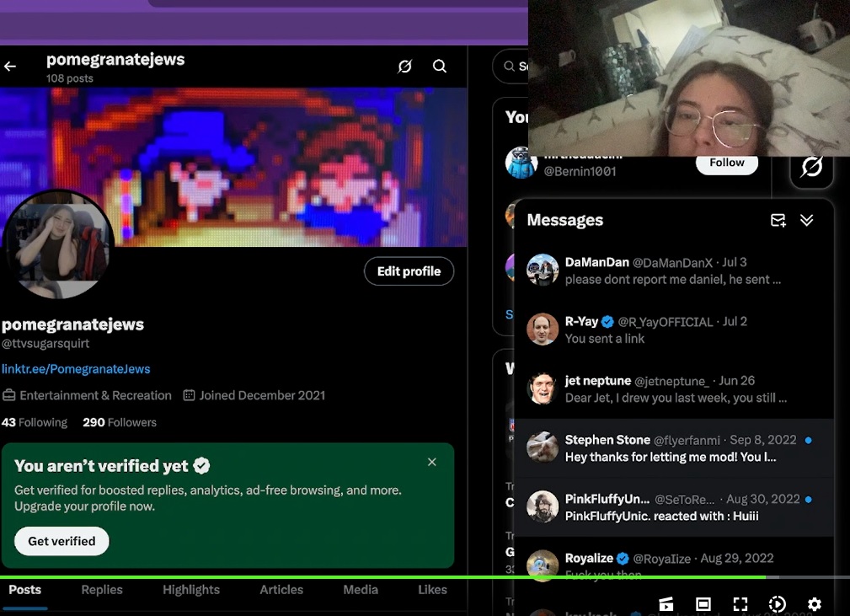This screenshot has width=850, height=616.
Task: Click jet neptune's avatar in Messages
Action: pyautogui.click(x=542, y=388)
